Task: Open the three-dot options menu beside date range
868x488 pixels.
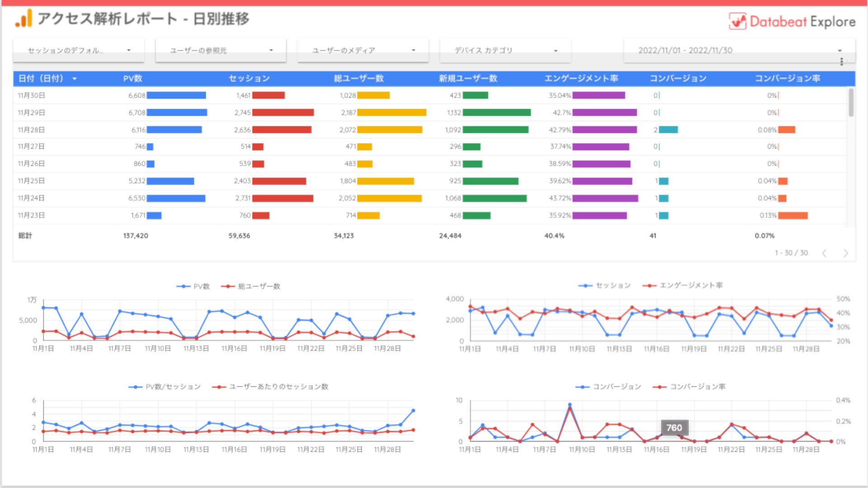Action: point(841,61)
